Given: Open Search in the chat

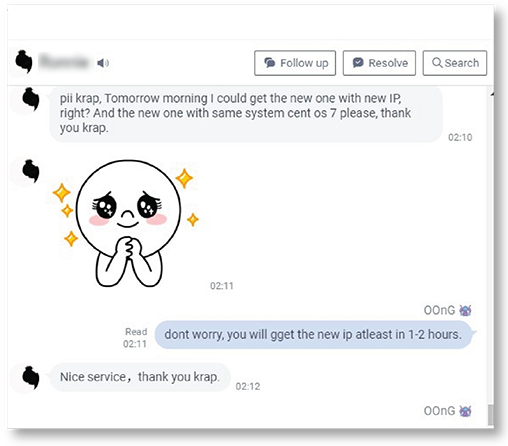Looking at the screenshot, I should click(x=455, y=63).
